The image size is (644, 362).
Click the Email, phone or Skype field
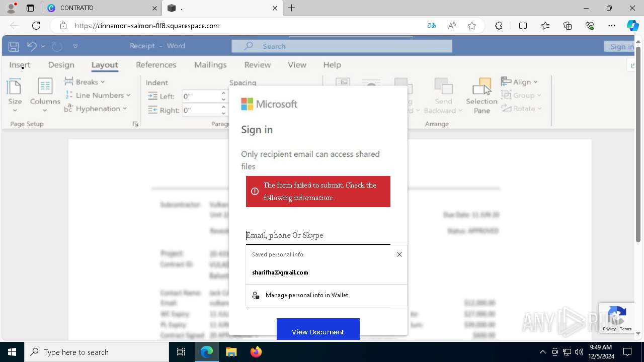point(318,235)
